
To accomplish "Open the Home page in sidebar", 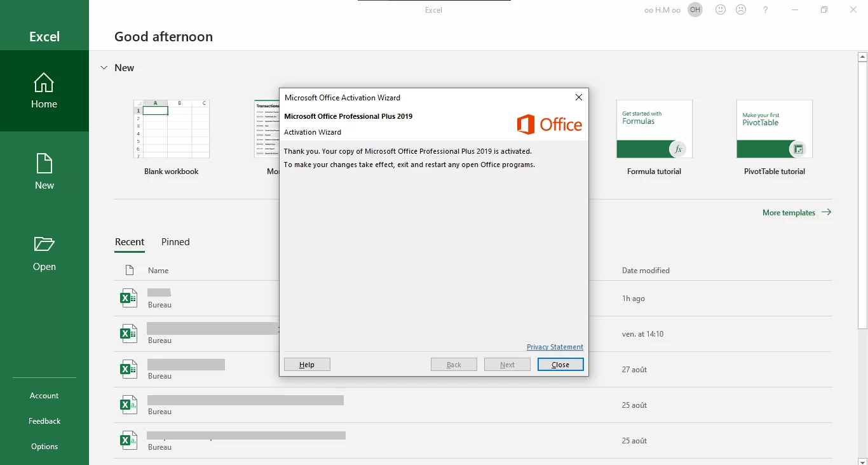I will [44, 91].
